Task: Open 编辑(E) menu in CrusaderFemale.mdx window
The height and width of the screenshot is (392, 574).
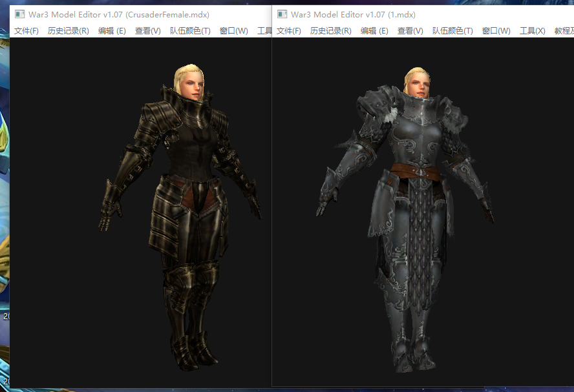Action: (112, 31)
